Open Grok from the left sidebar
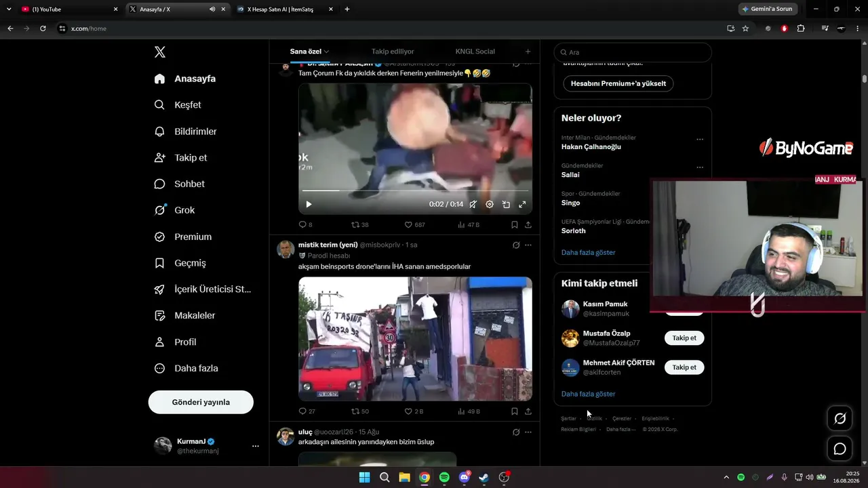Viewport: 868px width, 488px height. [175, 210]
